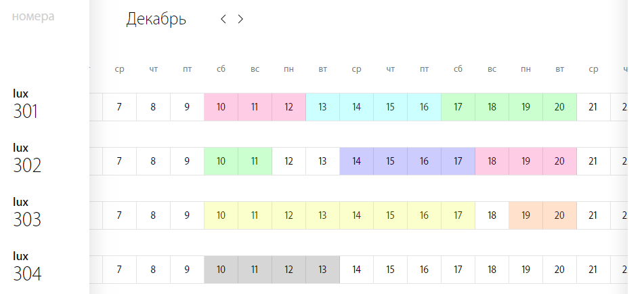Select pink booked day 10 for room 301
Screen dimensions: 644x294
pyautogui.click(x=221, y=107)
